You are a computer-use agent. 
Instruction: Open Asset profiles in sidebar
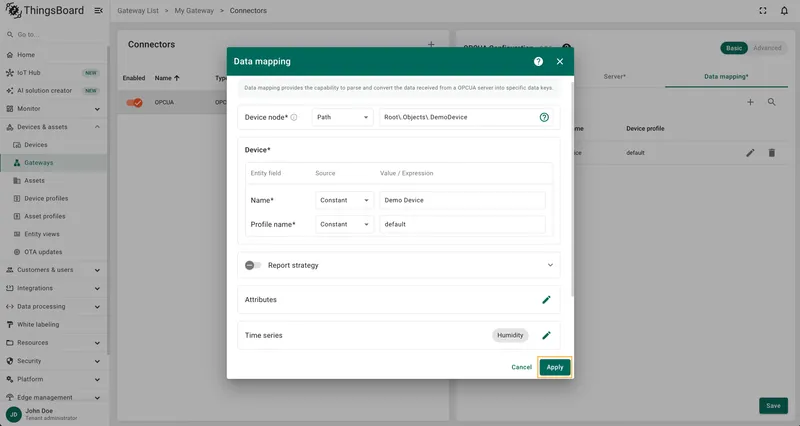(54, 216)
